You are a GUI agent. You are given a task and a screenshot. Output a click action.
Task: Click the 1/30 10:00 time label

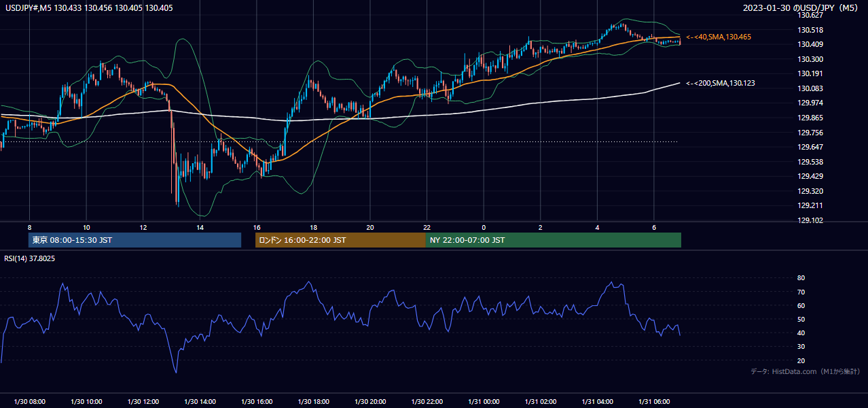[86, 402]
